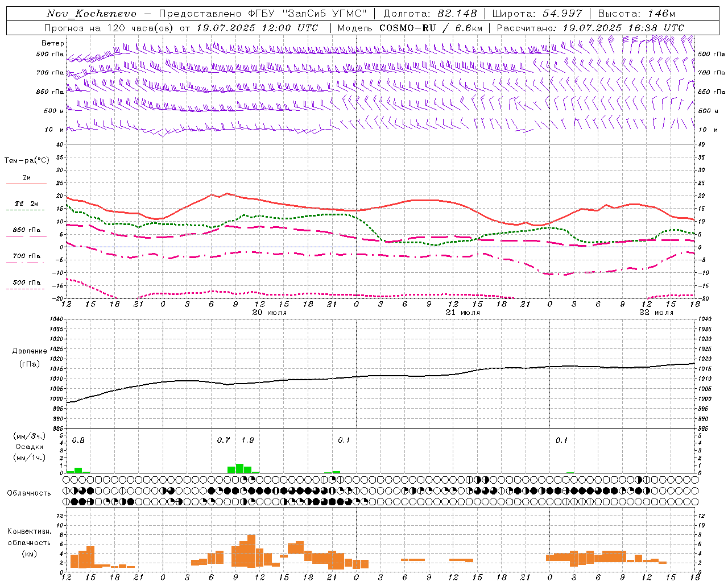Click the precipitation value 0.8

point(78,440)
